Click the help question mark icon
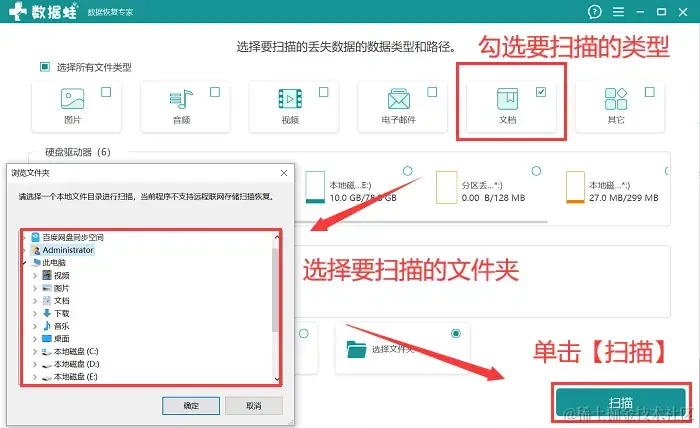The height and width of the screenshot is (428, 700). pyautogui.click(x=594, y=12)
